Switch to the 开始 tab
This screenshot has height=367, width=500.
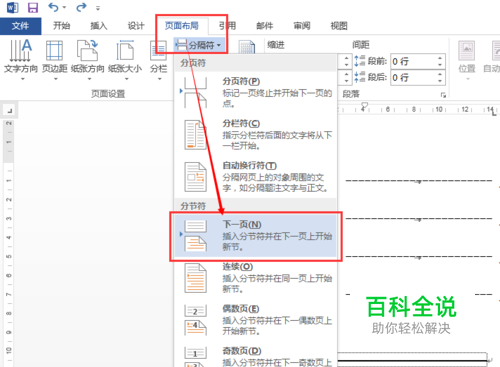62,26
